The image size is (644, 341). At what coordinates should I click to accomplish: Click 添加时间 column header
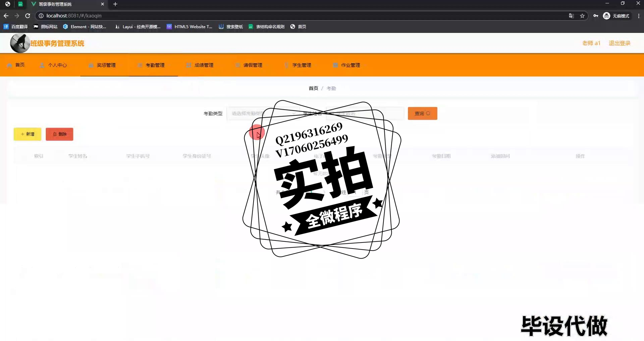pyautogui.click(x=500, y=156)
